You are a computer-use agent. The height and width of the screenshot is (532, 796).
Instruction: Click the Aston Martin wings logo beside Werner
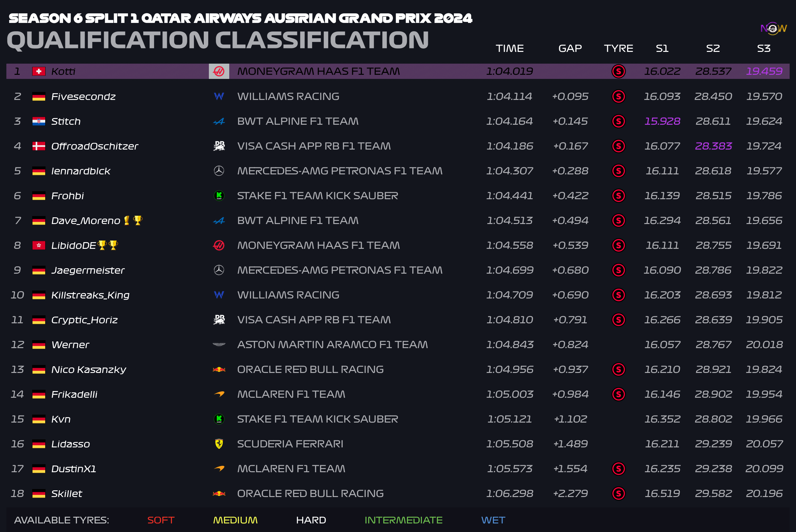click(219, 344)
